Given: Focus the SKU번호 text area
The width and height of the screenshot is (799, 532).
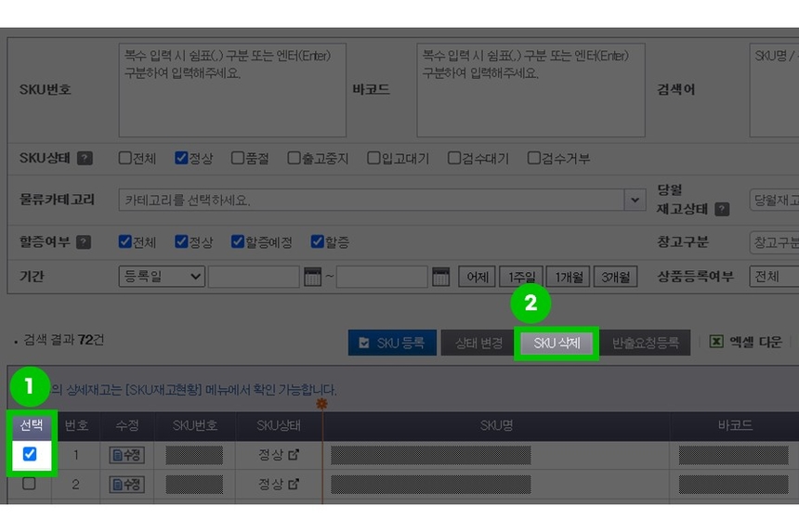Looking at the screenshot, I should pyautogui.click(x=232, y=90).
